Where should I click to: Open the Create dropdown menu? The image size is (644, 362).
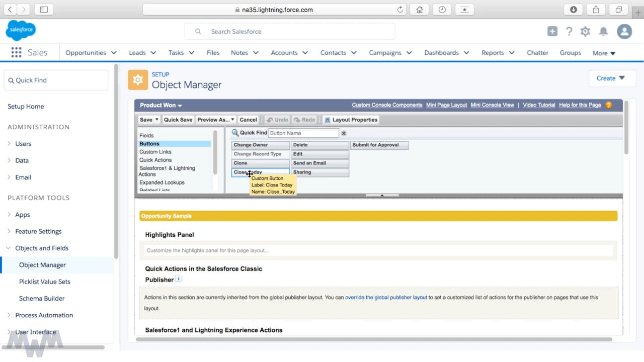(612, 78)
